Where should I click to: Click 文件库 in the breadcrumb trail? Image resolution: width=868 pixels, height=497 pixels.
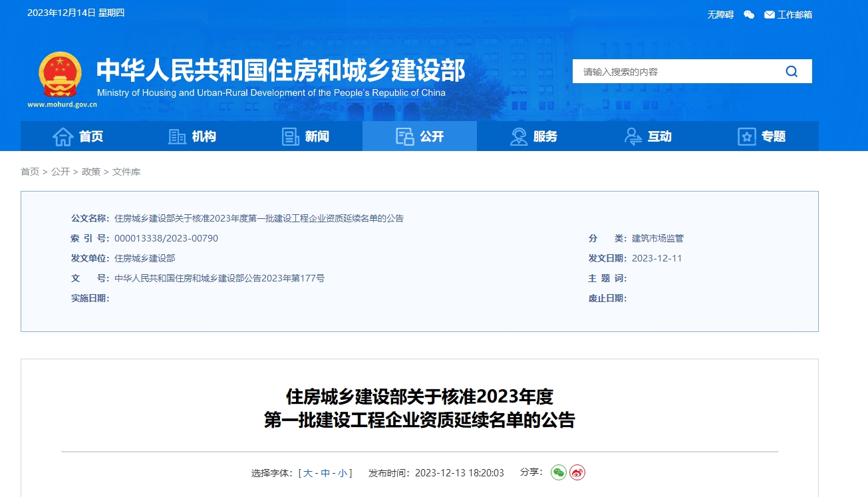[x=132, y=171]
